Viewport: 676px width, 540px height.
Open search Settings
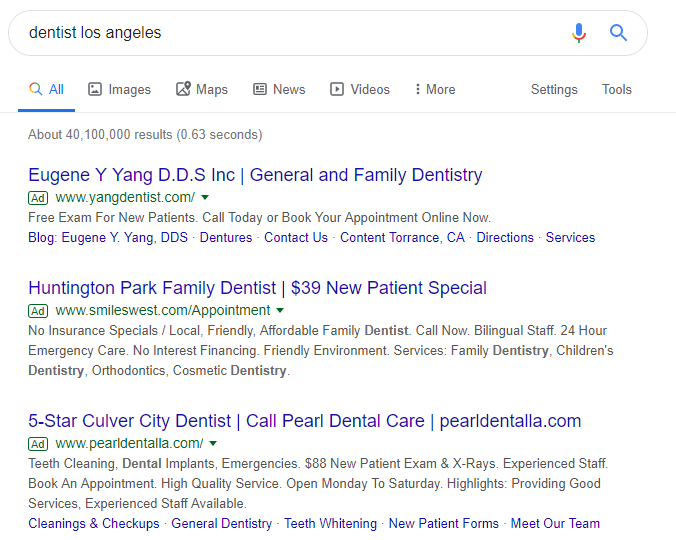point(554,89)
